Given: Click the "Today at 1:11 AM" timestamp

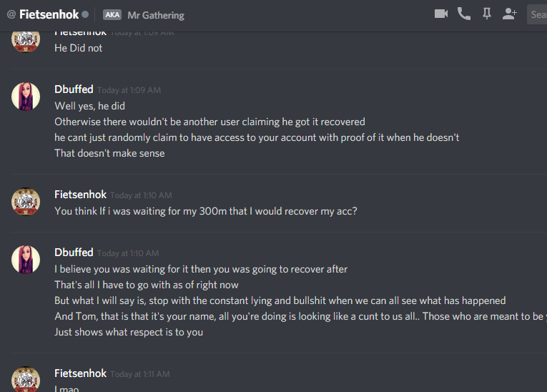Looking at the screenshot, I should tap(140, 374).
